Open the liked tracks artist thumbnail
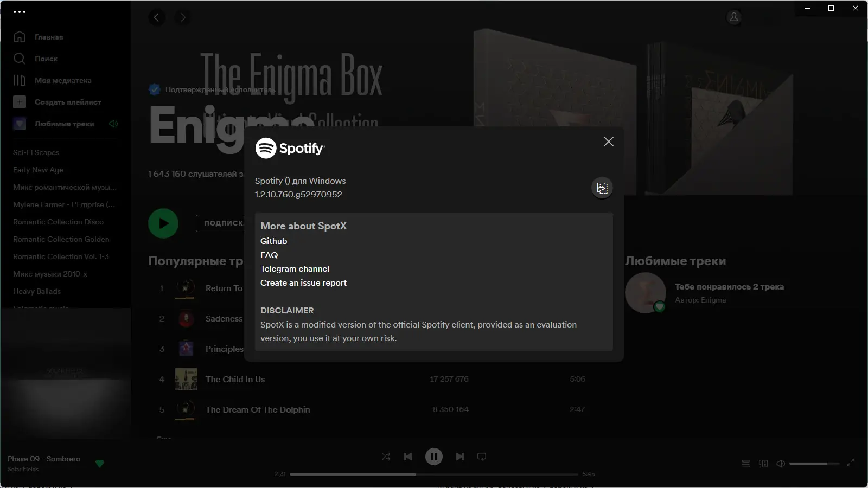 pyautogui.click(x=646, y=293)
